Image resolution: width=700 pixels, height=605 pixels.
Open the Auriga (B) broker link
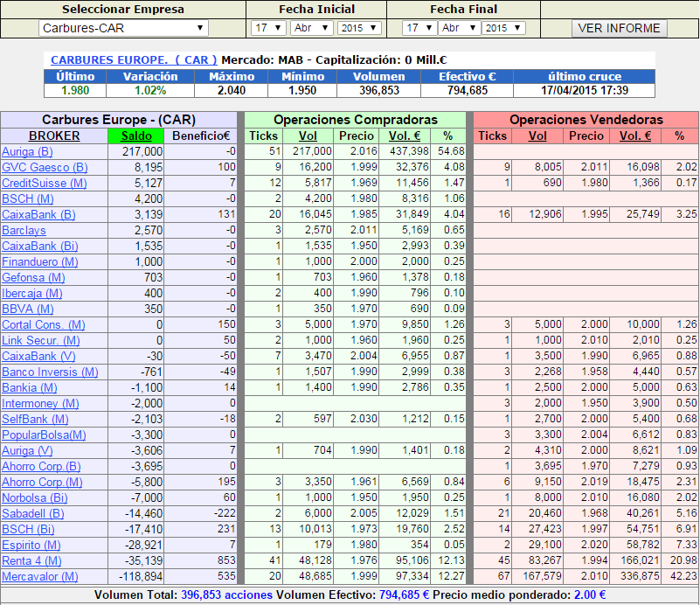click(27, 151)
